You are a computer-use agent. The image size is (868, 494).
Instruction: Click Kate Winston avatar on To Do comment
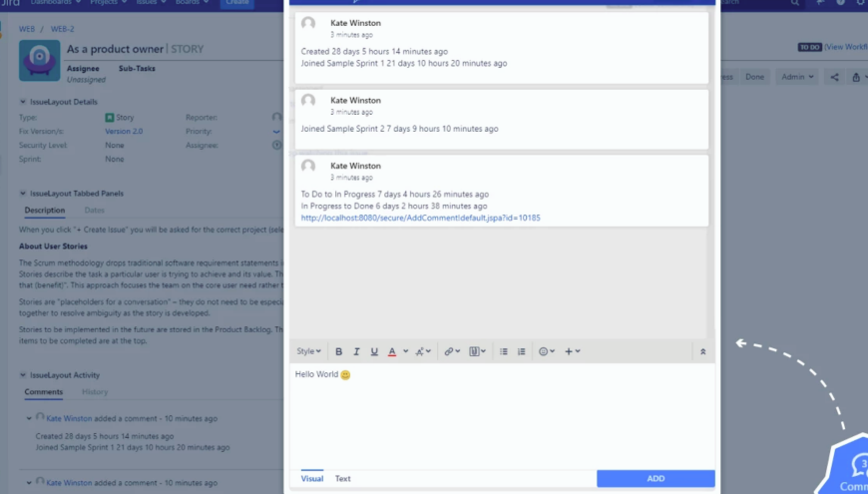pos(308,166)
